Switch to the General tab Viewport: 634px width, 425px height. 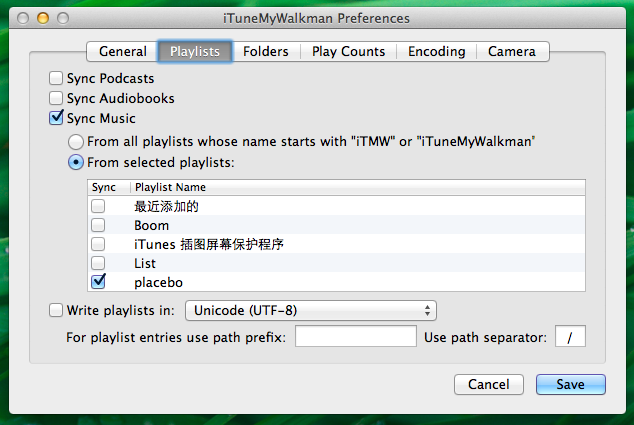[122, 51]
